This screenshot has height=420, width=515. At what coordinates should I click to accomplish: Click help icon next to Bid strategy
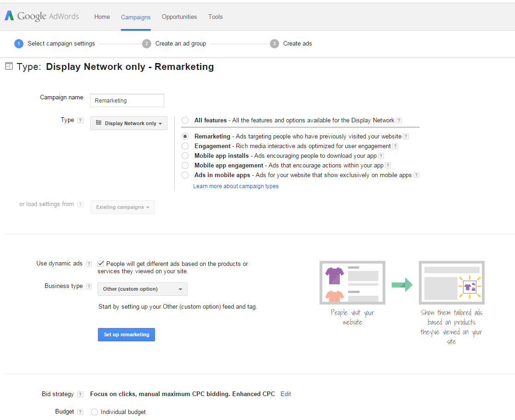tap(80, 394)
